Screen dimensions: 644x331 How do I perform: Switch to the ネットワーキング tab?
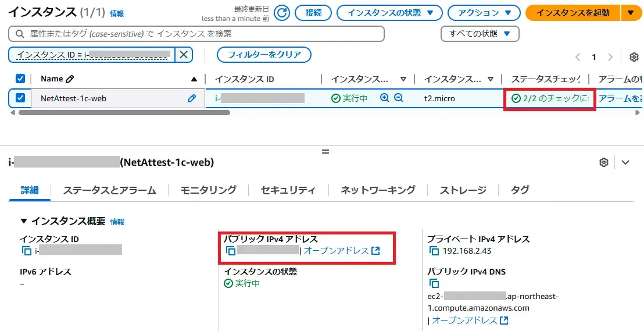[378, 190]
